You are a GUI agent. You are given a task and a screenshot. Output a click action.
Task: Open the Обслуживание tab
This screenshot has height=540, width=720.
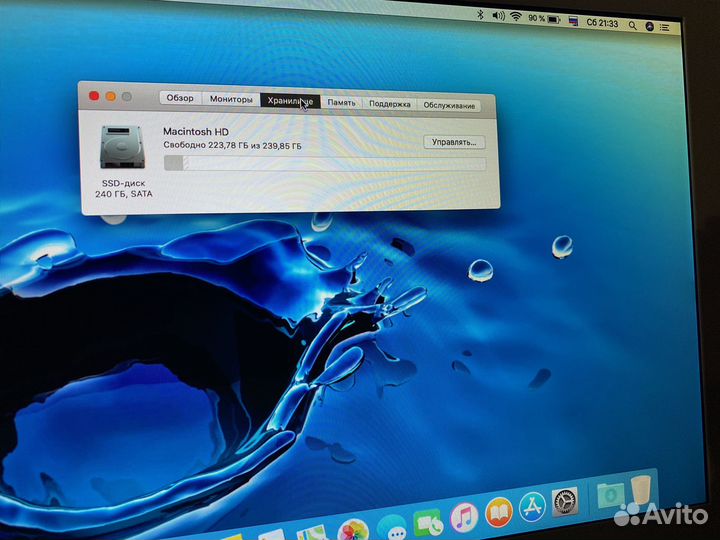pos(449,105)
